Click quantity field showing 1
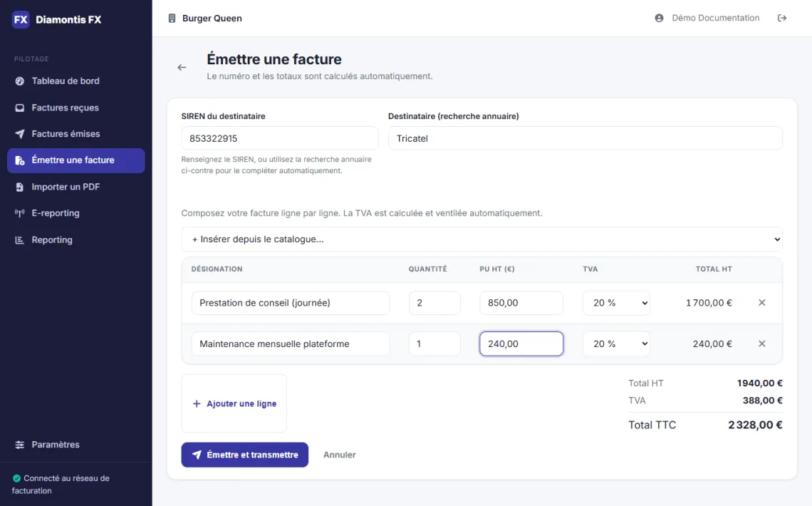This screenshot has height=506, width=812. click(434, 344)
